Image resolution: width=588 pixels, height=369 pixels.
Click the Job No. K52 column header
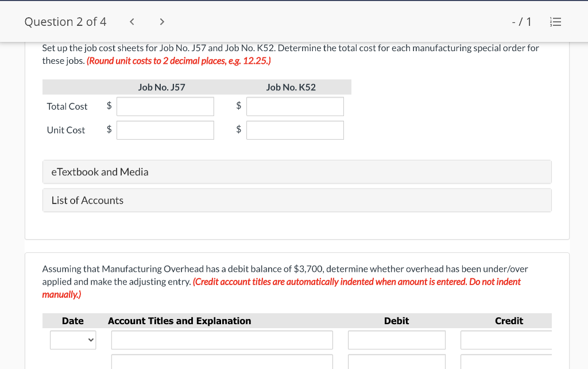(291, 87)
